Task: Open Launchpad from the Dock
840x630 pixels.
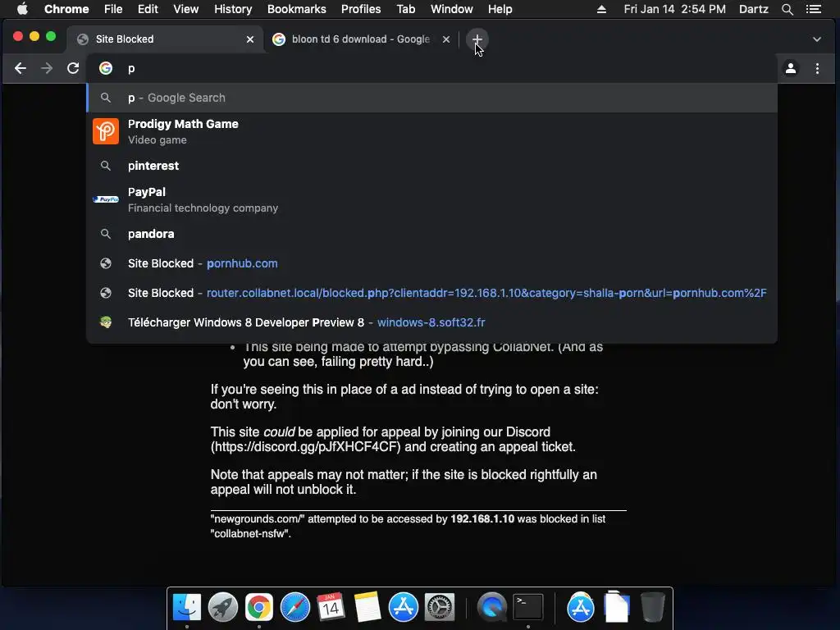Action: (x=223, y=607)
